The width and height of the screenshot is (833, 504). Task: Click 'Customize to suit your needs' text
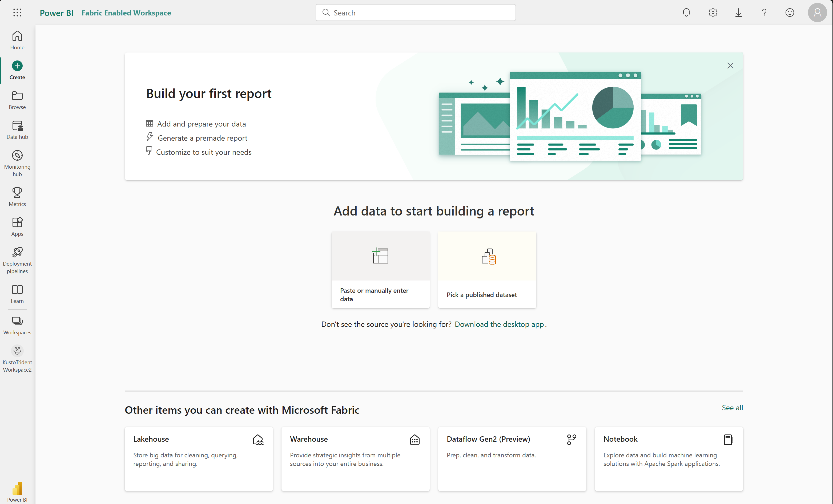point(204,152)
